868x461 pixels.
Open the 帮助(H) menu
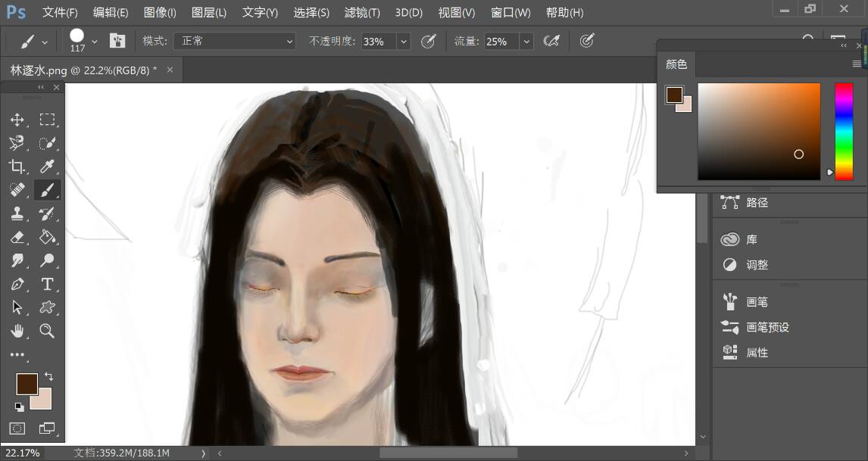tap(564, 12)
